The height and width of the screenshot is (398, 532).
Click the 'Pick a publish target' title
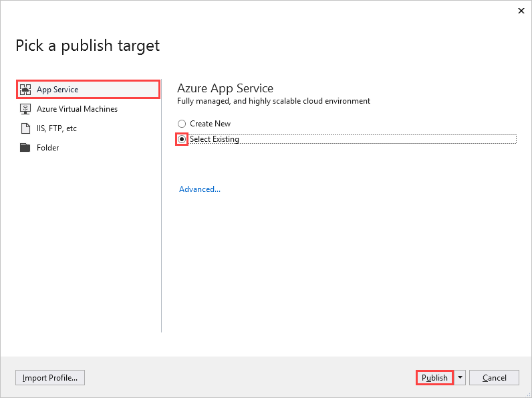(x=88, y=45)
